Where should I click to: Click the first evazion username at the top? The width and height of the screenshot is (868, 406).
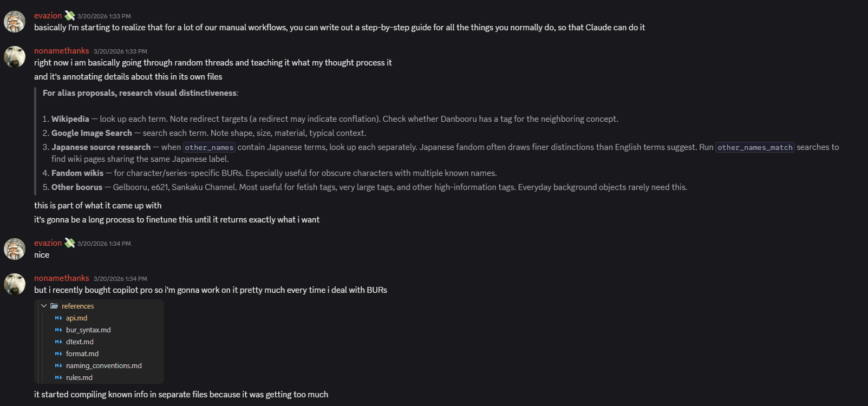pyautogui.click(x=48, y=16)
